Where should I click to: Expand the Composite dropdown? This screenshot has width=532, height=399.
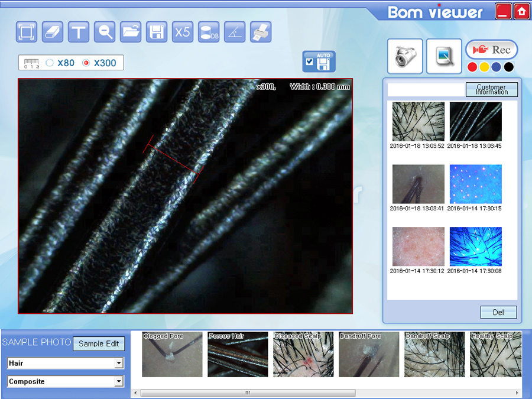(x=119, y=381)
